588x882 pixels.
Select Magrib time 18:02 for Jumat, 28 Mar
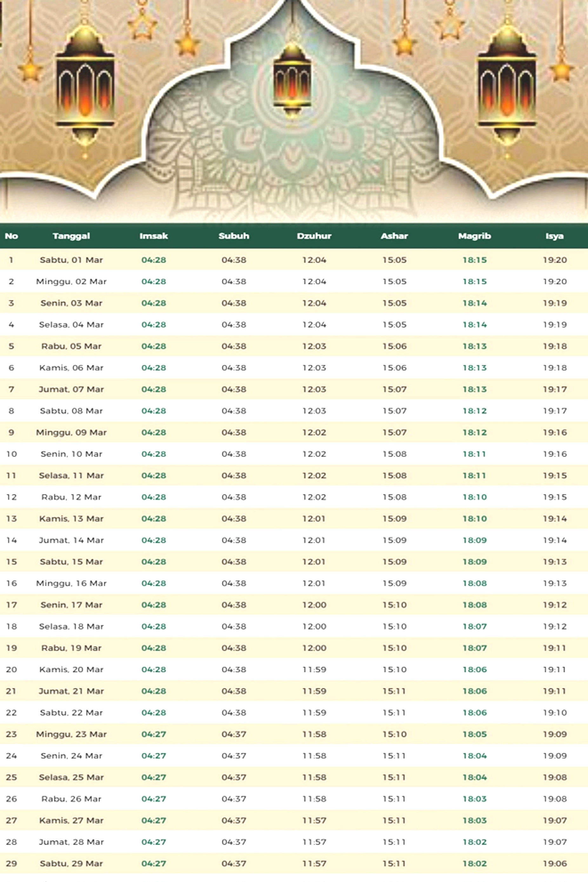[475, 842]
